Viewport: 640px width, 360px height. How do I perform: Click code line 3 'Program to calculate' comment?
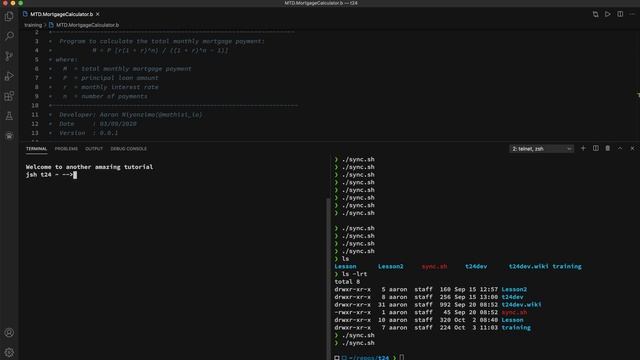pos(162,41)
